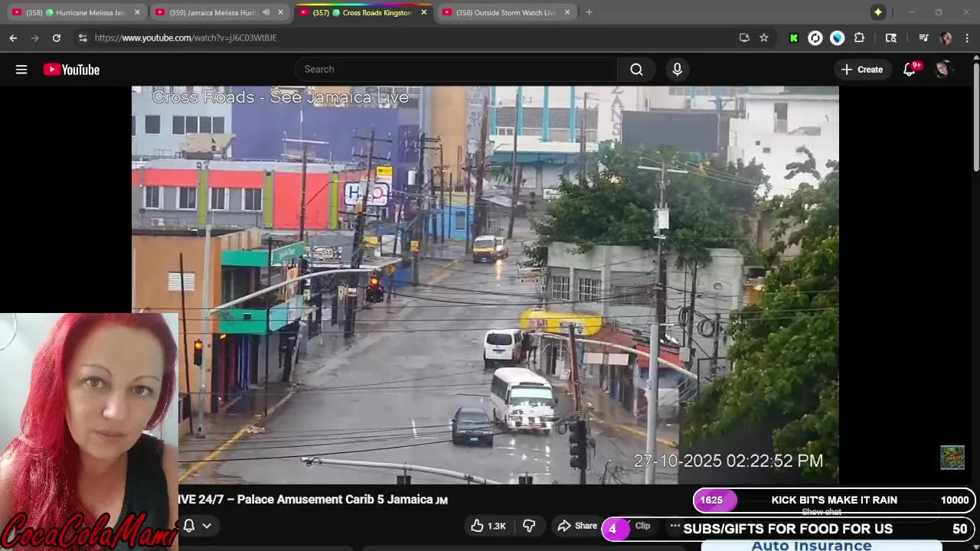
Task: Open a new browser tab
Action: pyautogui.click(x=589, y=12)
